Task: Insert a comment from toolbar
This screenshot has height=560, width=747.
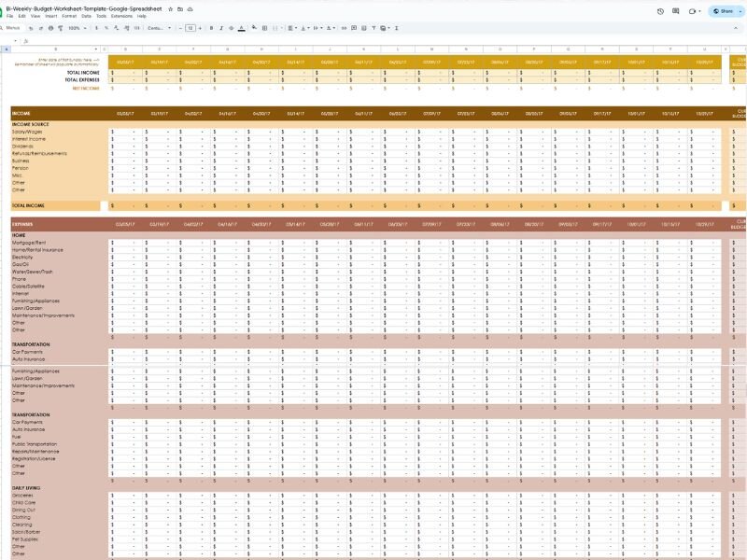Action: pyautogui.click(x=354, y=28)
